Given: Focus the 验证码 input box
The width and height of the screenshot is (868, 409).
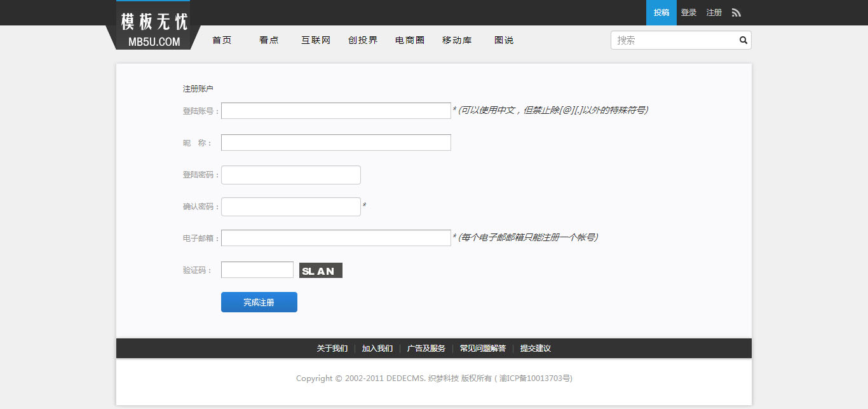Looking at the screenshot, I should point(257,270).
